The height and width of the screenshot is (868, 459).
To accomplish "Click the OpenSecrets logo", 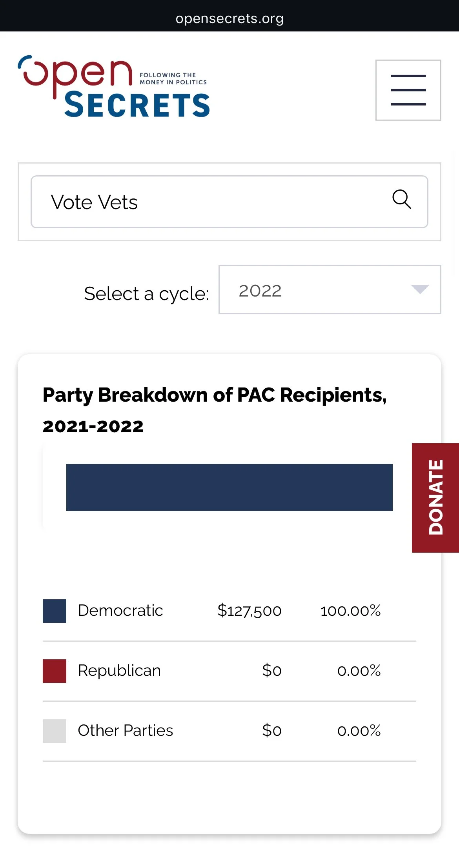I will tap(114, 86).
